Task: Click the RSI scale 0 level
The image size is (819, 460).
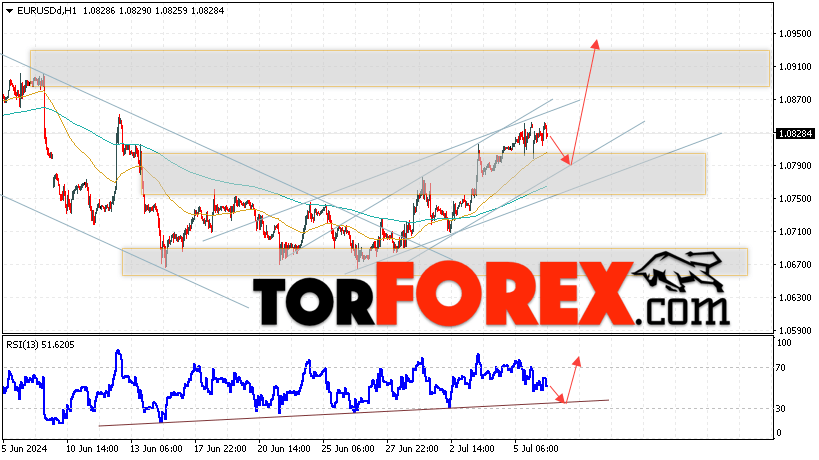Action: 779,433
